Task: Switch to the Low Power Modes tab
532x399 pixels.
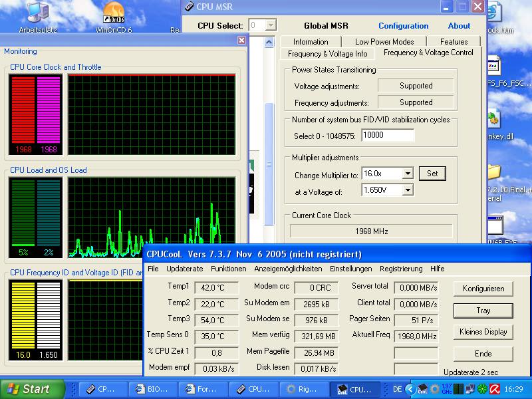Action: [x=384, y=42]
